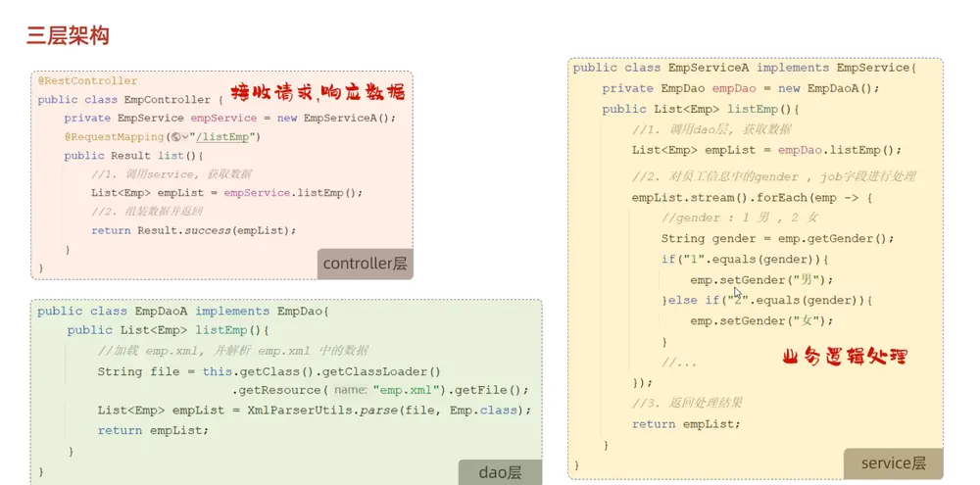Click the comment about gender and job 字段
Image resolution: width=980 pixels, height=485 pixels.
pyautogui.click(x=774, y=177)
